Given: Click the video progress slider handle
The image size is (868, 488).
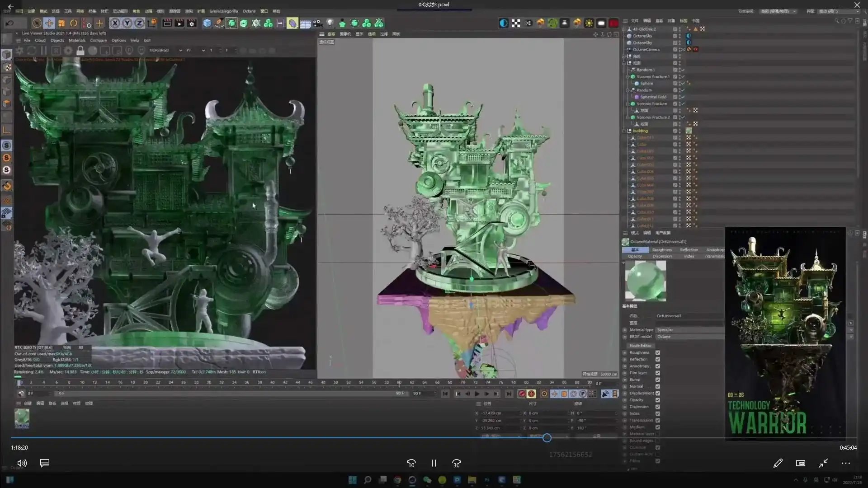Looking at the screenshot, I should click(547, 437).
